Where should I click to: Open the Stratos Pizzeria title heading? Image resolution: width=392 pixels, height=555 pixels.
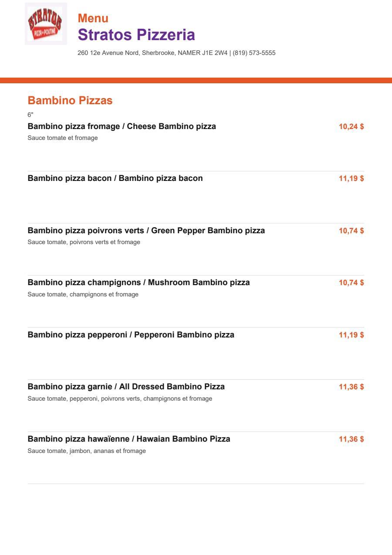(x=136, y=34)
